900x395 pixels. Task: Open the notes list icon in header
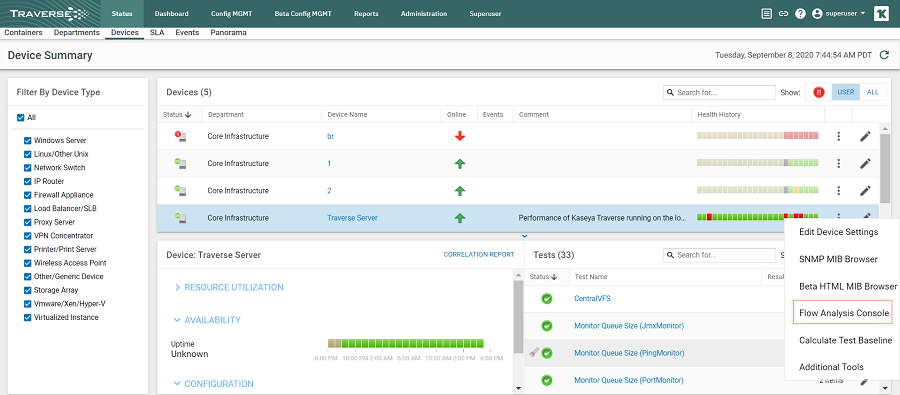pos(766,14)
